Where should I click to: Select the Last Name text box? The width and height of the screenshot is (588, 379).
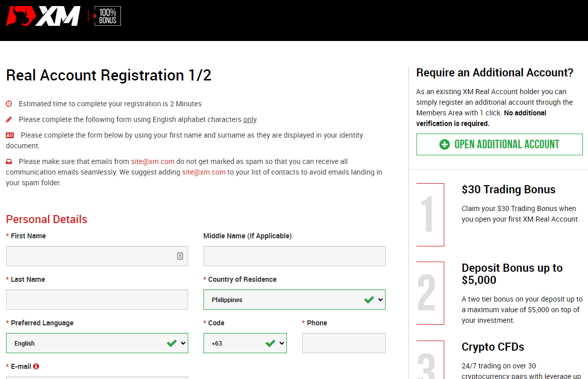[97, 300]
